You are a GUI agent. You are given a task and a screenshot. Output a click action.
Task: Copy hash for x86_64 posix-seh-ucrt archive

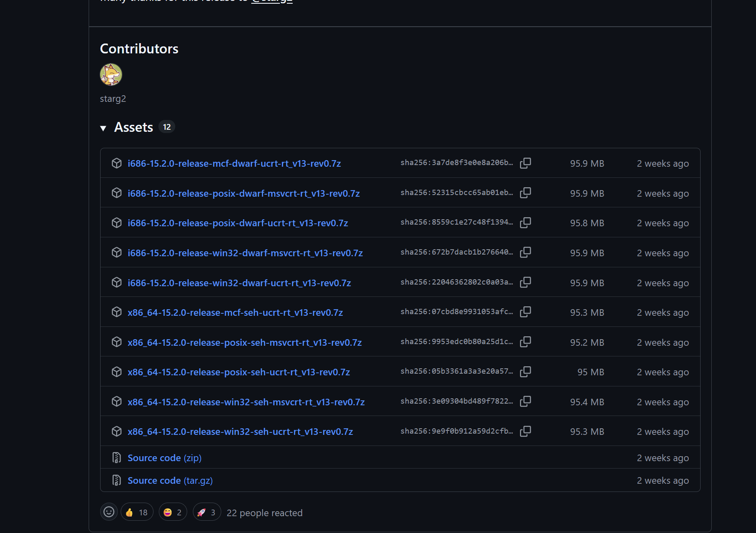pyautogui.click(x=525, y=372)
